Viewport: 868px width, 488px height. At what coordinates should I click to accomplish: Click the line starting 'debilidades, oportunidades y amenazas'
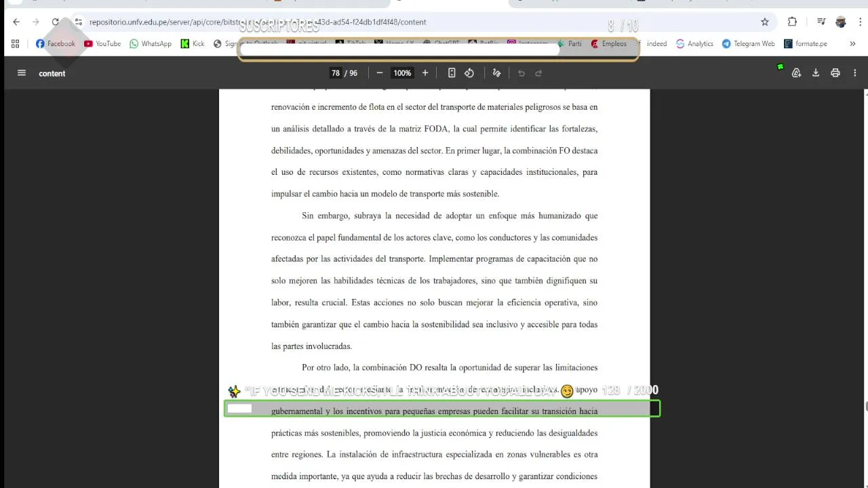tap(434, 150)
